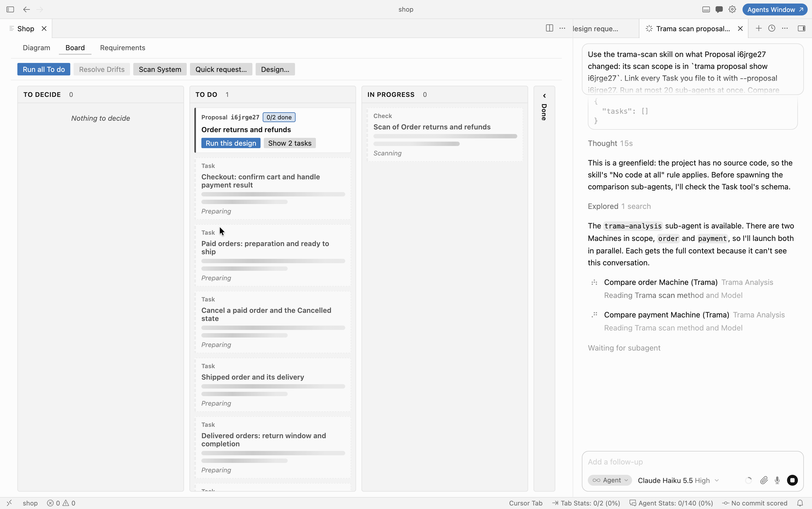The image size is (812, 509).
Task: Open the Agents Window
Action: (x=775, y=9)
